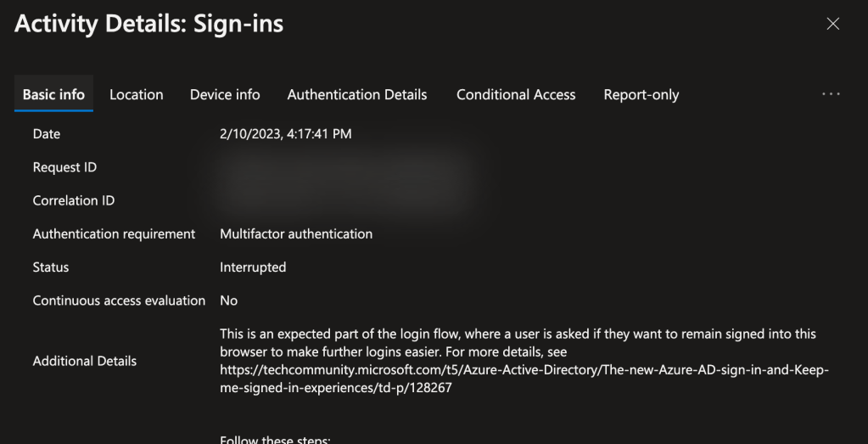
Task: View the Report-only tab
Action: (641, 94)
